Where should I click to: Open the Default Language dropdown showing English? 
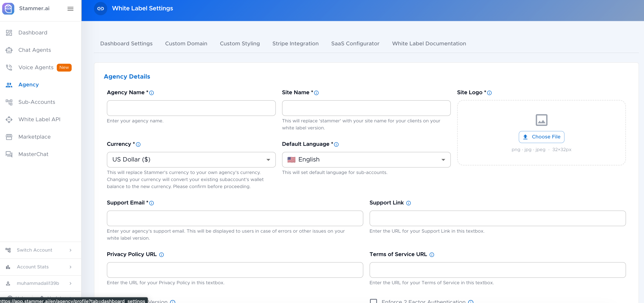coord(366,160)
